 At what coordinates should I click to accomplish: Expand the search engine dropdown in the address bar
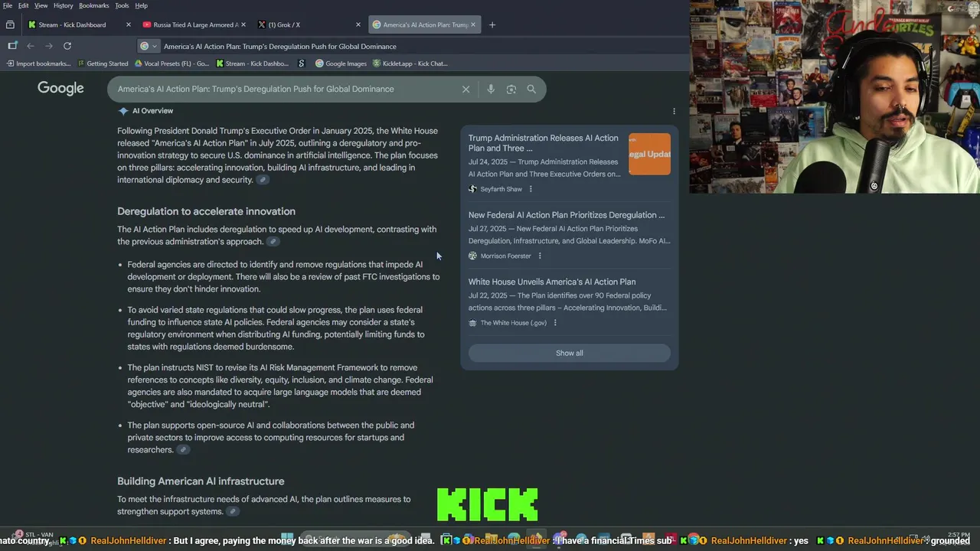(x=149, y=46)
